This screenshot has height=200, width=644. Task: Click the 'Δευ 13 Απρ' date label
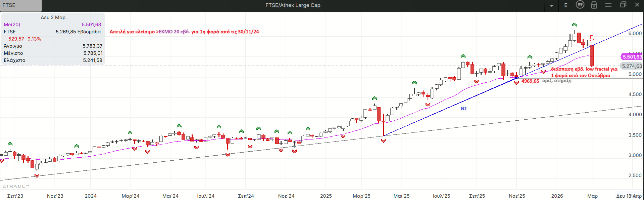(x=629, y=196)
